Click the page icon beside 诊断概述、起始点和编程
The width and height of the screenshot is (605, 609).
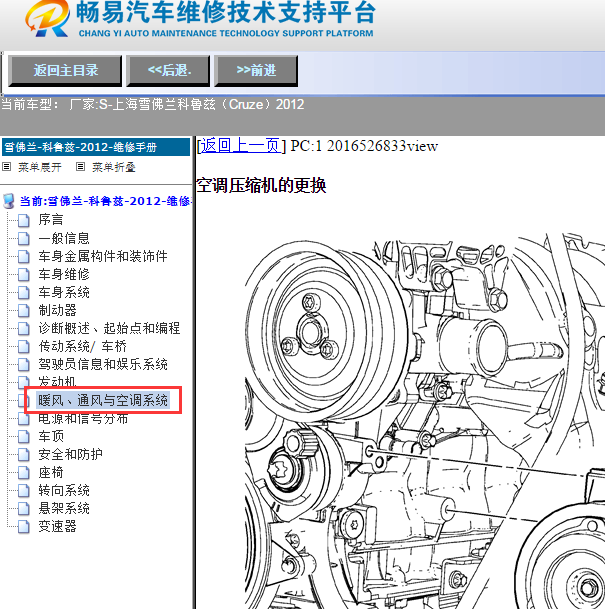(24, 329)
